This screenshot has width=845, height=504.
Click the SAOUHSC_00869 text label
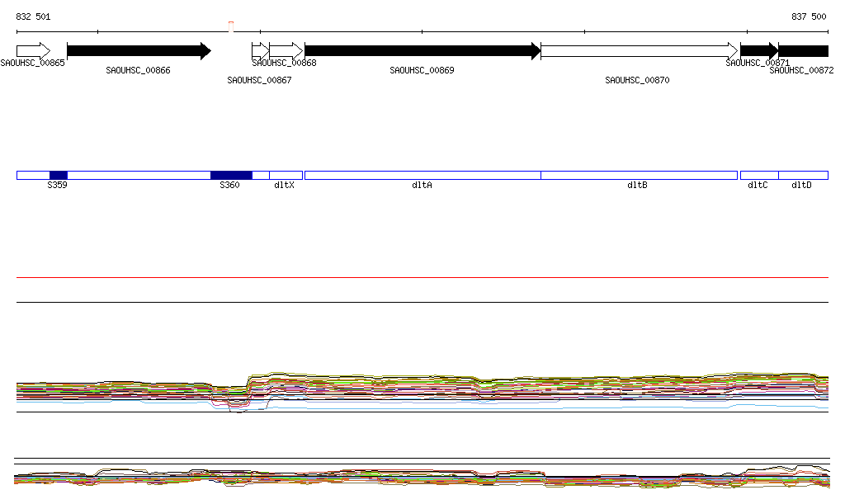pyautogui.click(x=422, y=71)
